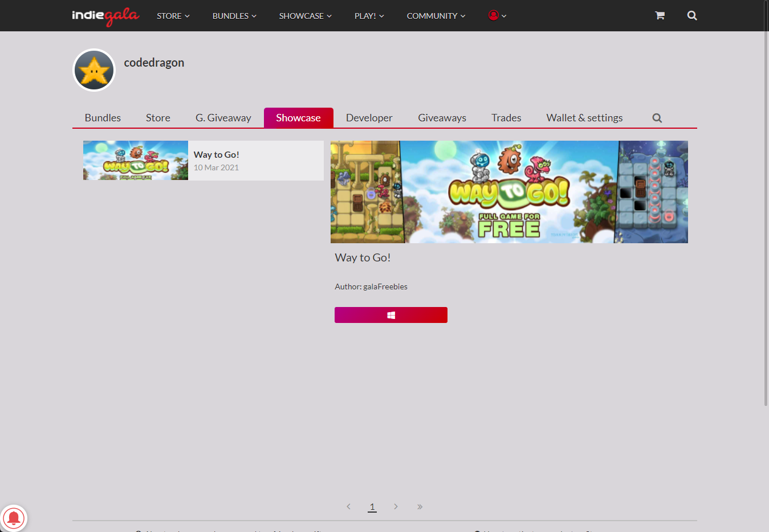Click the codedragon username
Viewport: 769px width, 532px height.
154,63
